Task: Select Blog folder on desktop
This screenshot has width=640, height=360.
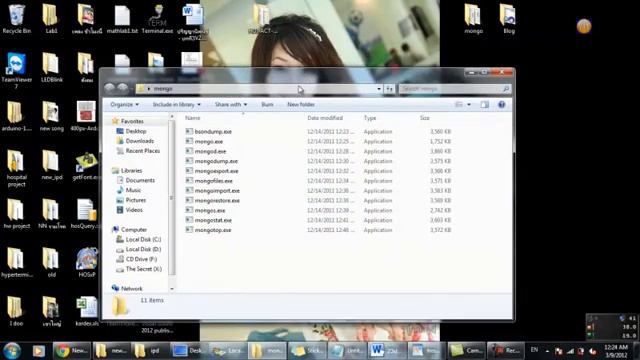Action: coord(509,19)
